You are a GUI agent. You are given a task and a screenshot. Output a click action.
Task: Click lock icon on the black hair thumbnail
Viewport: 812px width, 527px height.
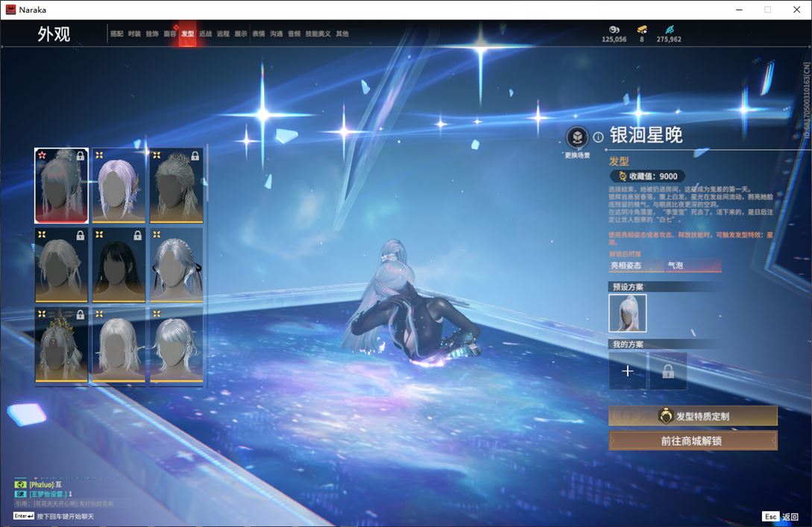tap(137, 236)
